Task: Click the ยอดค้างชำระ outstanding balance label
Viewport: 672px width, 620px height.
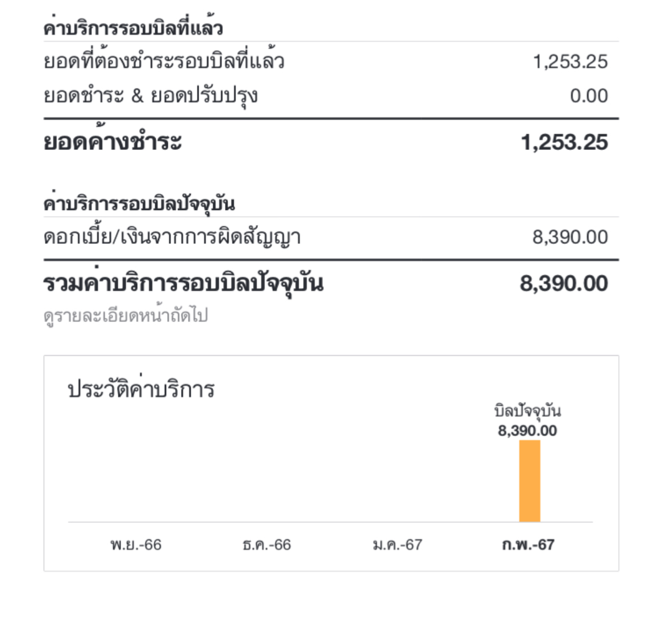Action: (x=113, y=142)
